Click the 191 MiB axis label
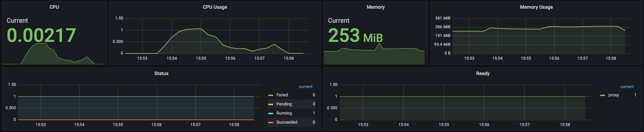 coord(443,36)
